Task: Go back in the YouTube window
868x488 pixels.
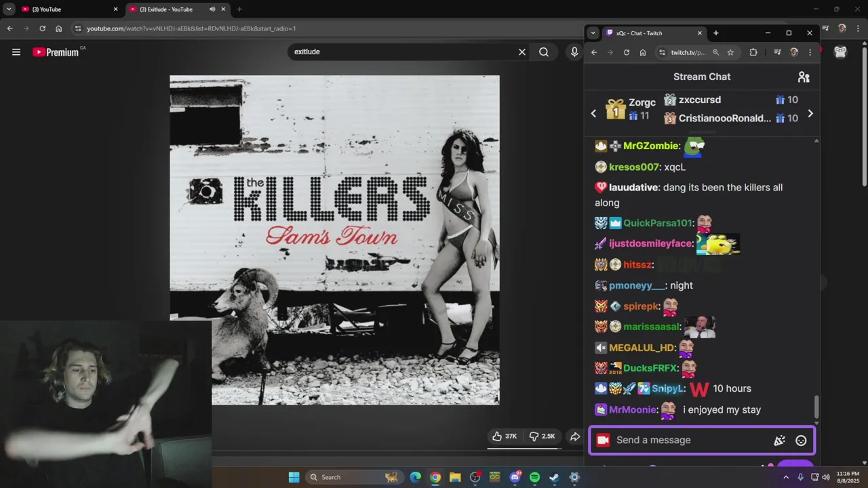Action: tap(9, 28)
